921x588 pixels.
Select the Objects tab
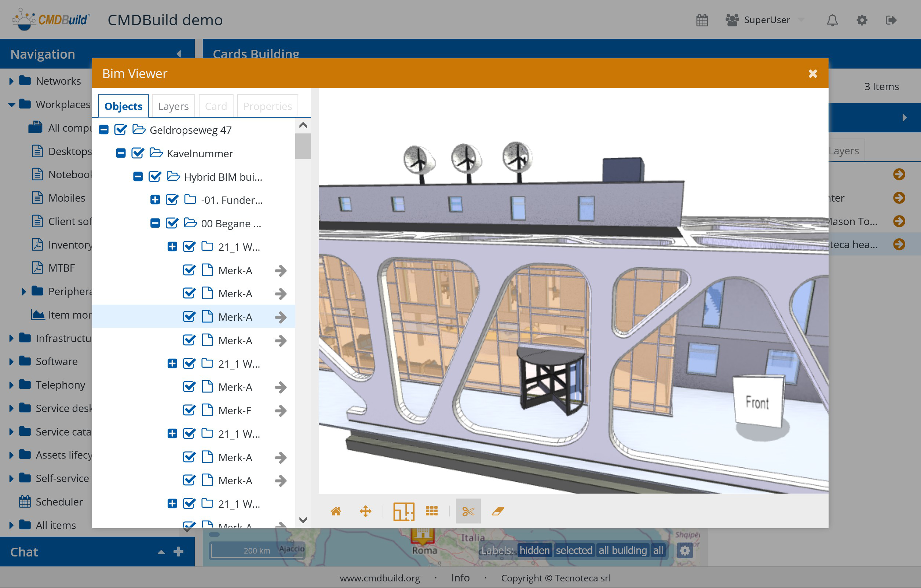tap(123, 106)
